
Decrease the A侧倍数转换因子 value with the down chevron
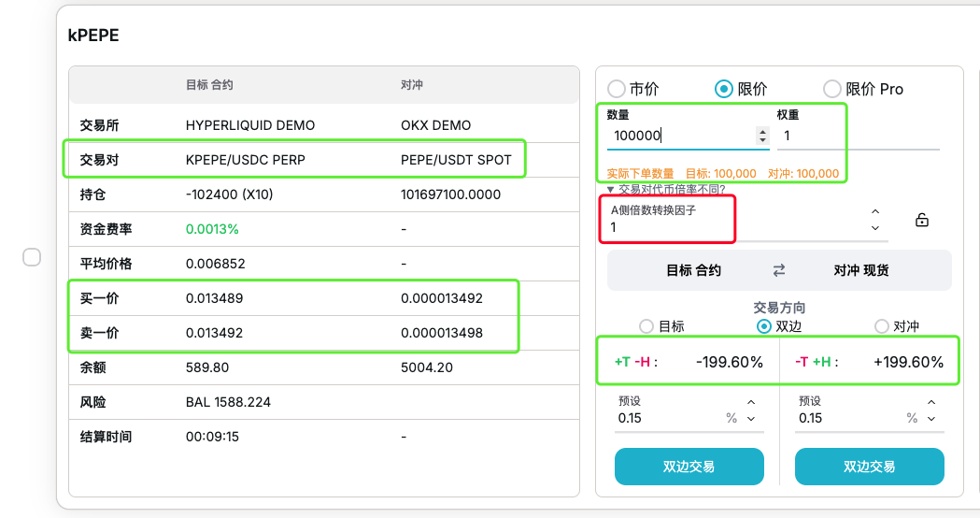[875, 228]
